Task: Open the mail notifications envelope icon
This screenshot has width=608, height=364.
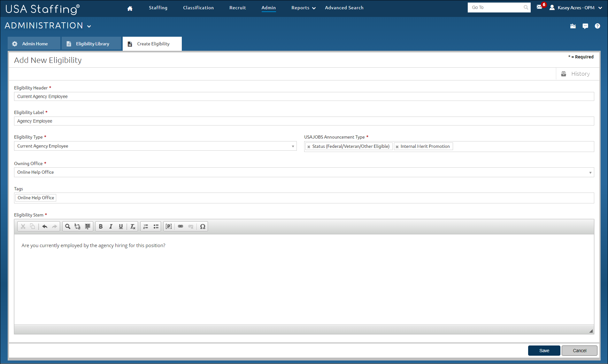Action: [540, 7]
